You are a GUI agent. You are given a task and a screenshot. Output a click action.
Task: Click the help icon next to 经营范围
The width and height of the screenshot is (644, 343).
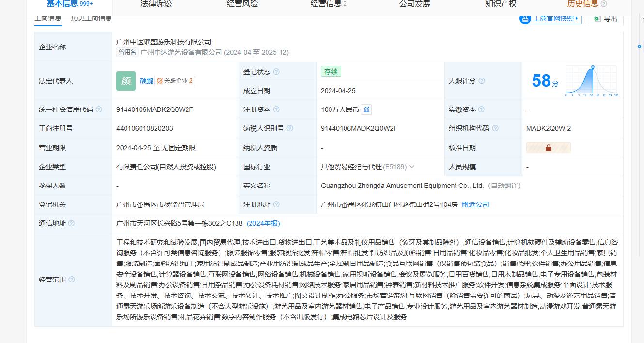pos(72,280)
